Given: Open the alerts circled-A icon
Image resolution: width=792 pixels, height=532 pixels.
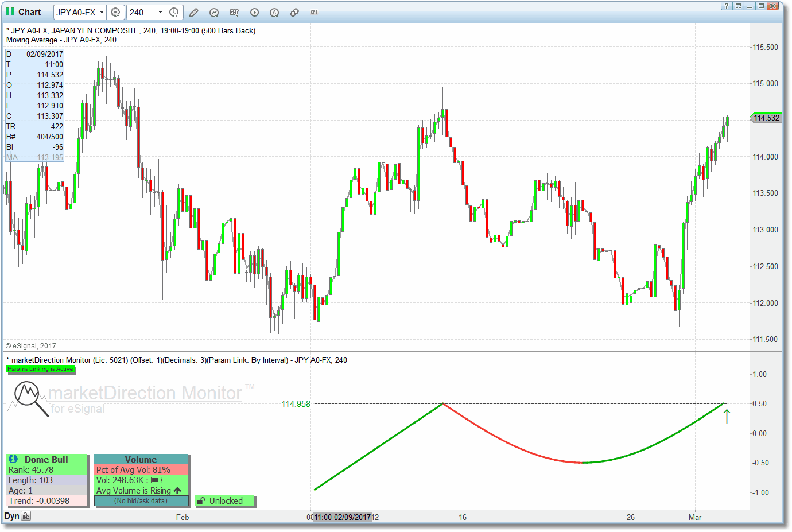Looking at the screenshot, I should (274, 12).
